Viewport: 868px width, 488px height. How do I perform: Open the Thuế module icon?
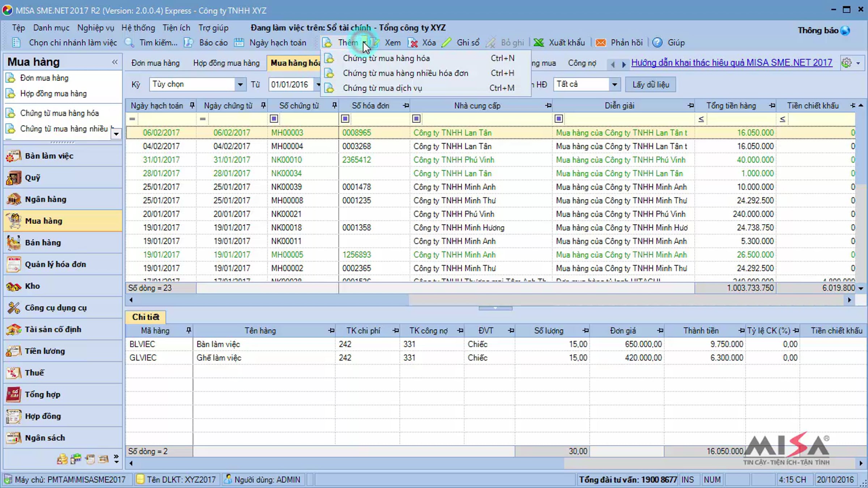pyautogui.click(x=13, y=373)
